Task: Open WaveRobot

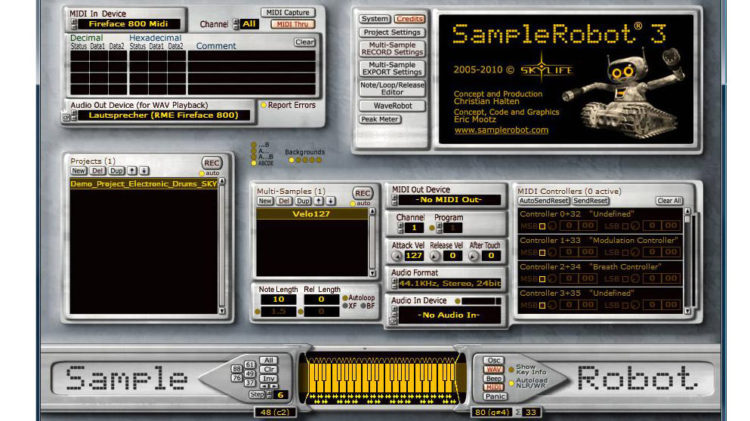Action: [392, 106]
